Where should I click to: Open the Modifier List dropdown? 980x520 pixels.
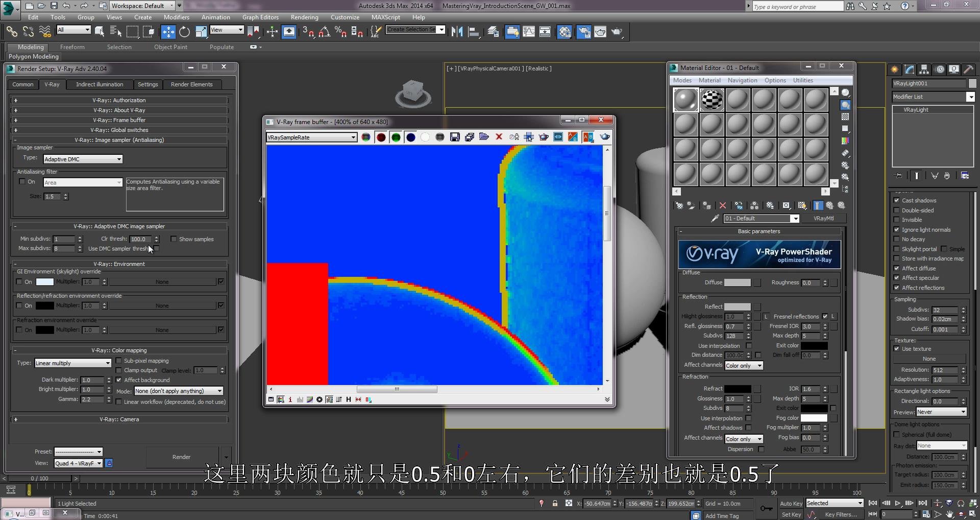coord(933,97)
